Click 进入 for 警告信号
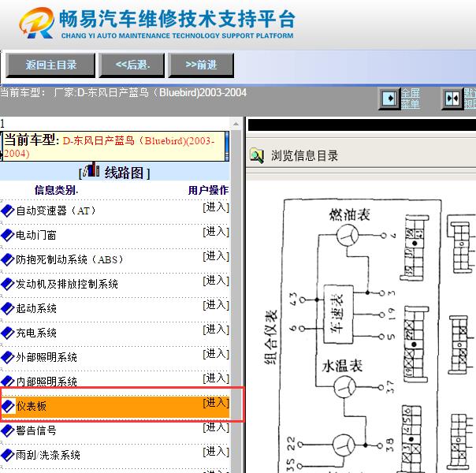The image size is (476, 473). [x=216, y=427]
